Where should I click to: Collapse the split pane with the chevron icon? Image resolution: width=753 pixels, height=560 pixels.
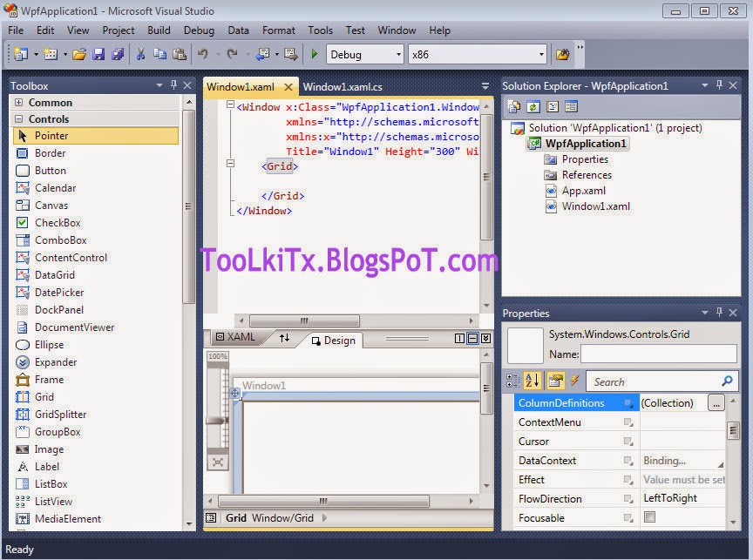[x=486, y=339]
